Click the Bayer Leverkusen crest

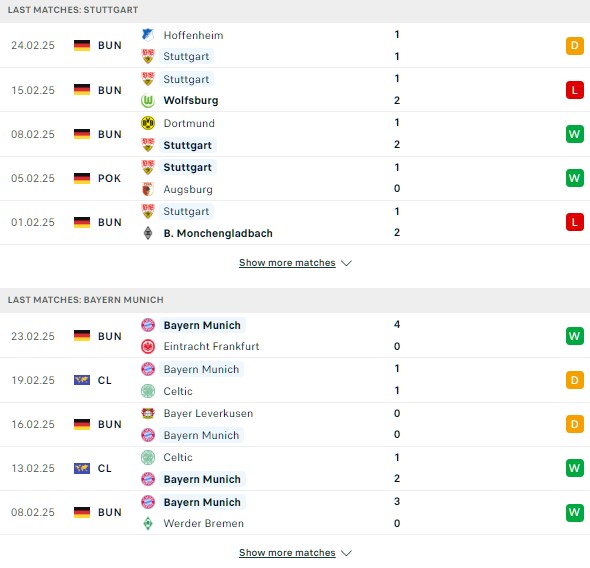[148, 413]
